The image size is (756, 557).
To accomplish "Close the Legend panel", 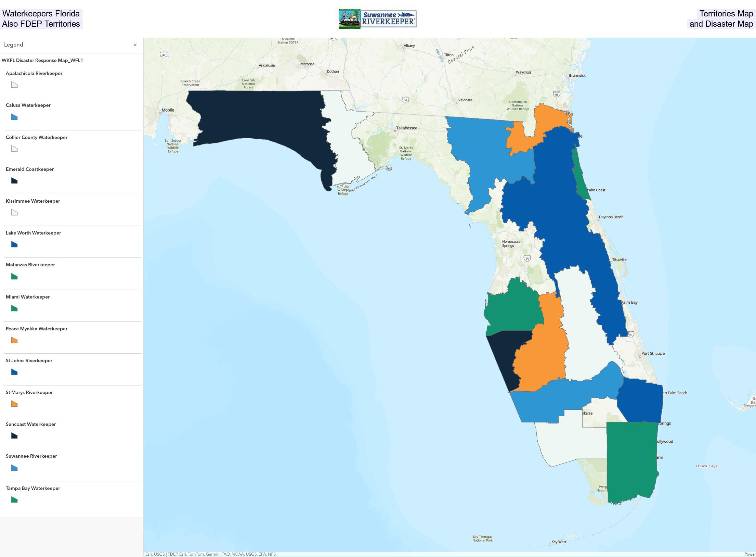I will 134,44.
